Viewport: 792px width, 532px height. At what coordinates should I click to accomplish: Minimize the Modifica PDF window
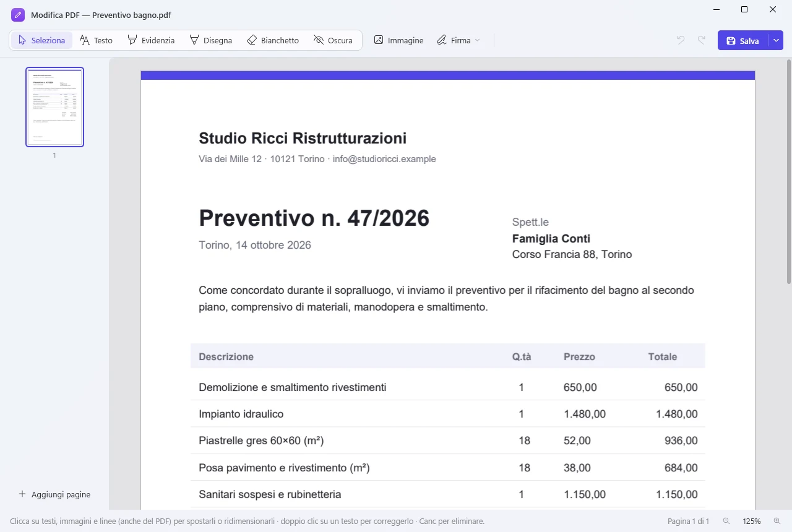[x=716, y=9]
